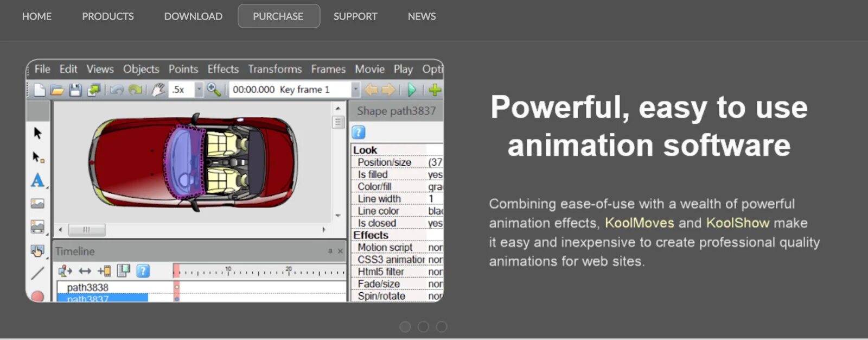
Task: Select the point-edit arrow tool
Action: coord(38,157)
